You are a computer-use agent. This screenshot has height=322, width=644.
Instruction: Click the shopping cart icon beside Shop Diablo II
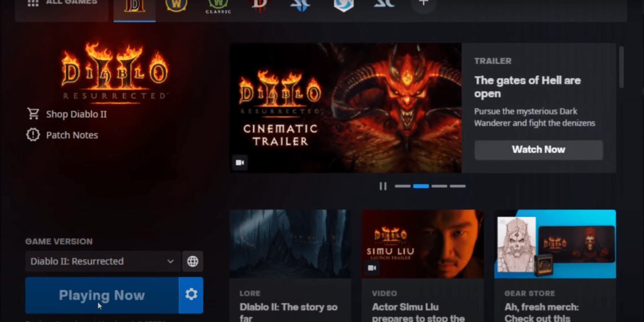point(33,114)
